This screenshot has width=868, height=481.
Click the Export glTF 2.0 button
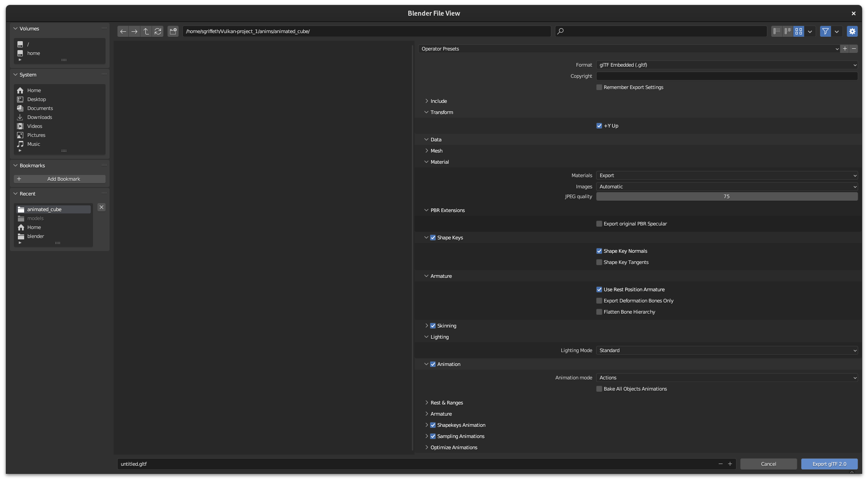click(x=830, y=464)
